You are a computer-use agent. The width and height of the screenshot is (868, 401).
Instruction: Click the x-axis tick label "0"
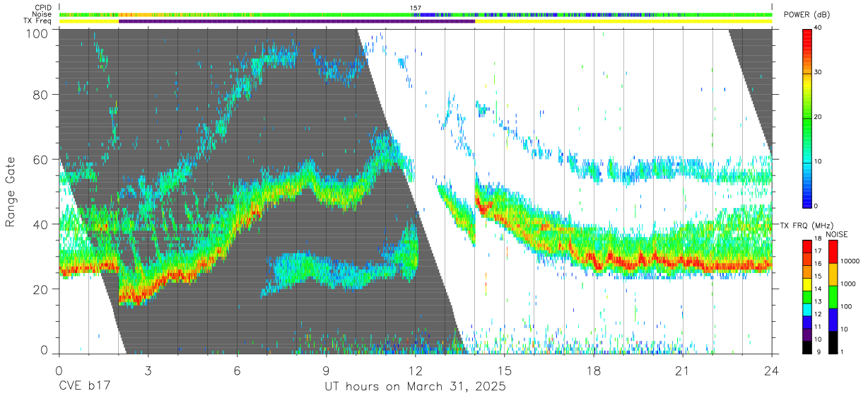click(59, 371)
